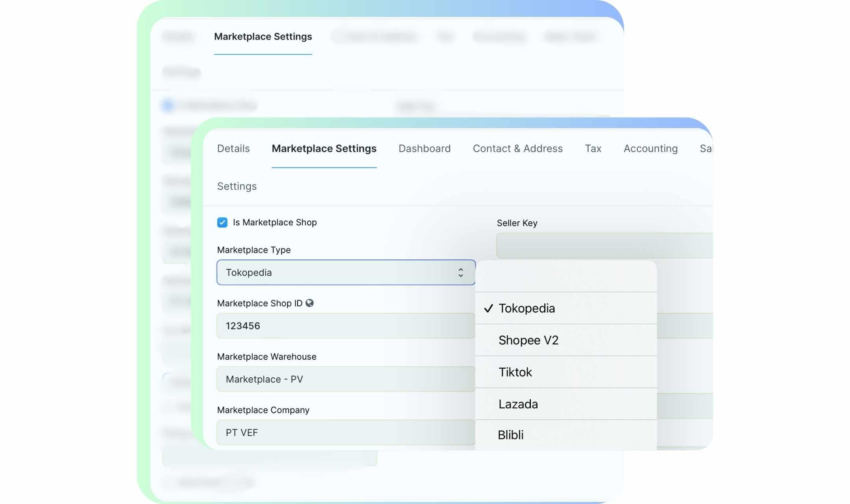The height and width of the screenshot is (504, 850).
Task: Open the Tax tab
Action: 593,149
